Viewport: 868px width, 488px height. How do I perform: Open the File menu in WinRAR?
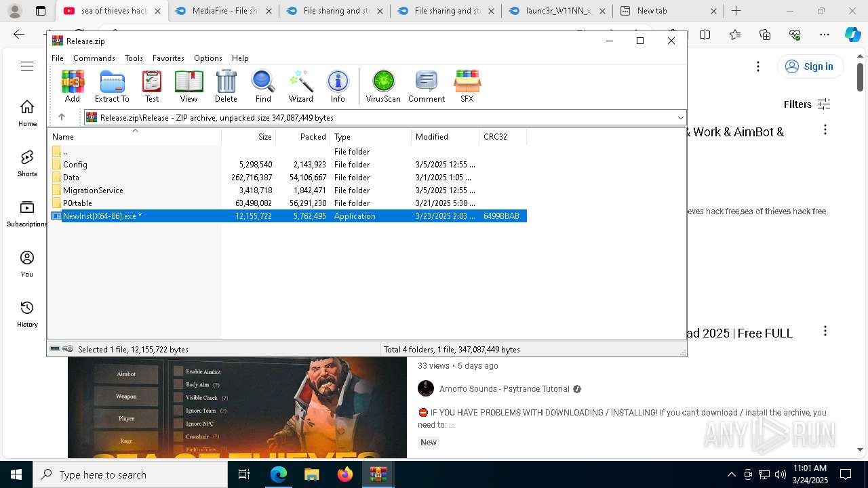[x=58, y=58]
